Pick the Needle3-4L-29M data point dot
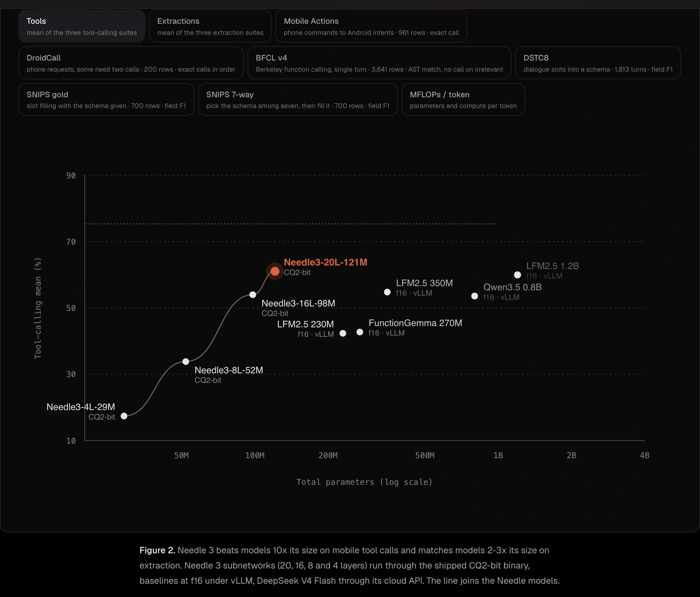This screenshot has width=700, height=597. click(x=124, y=416)
